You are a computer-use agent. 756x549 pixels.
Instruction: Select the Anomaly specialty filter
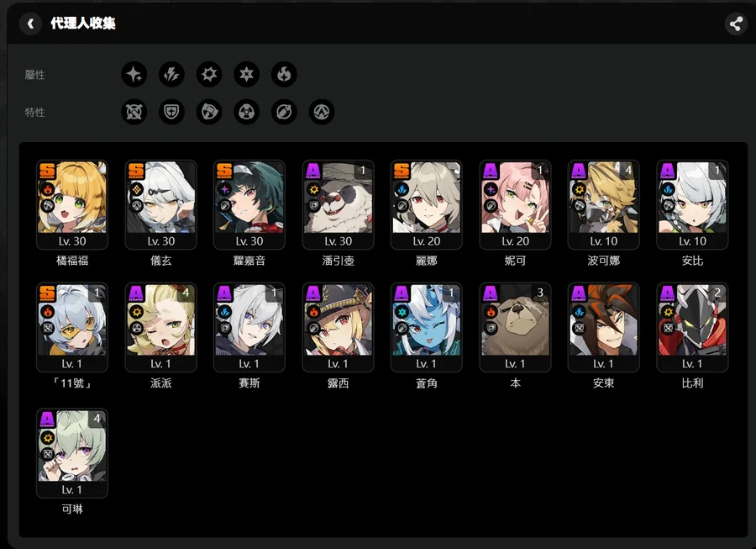247,112
